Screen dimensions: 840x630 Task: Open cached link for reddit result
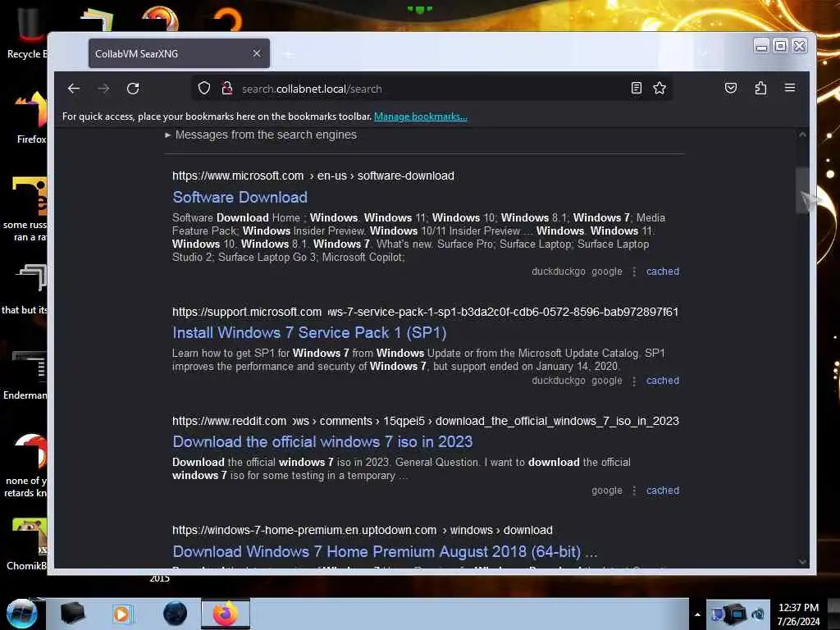pyautogui.click(x=663, y=491)
